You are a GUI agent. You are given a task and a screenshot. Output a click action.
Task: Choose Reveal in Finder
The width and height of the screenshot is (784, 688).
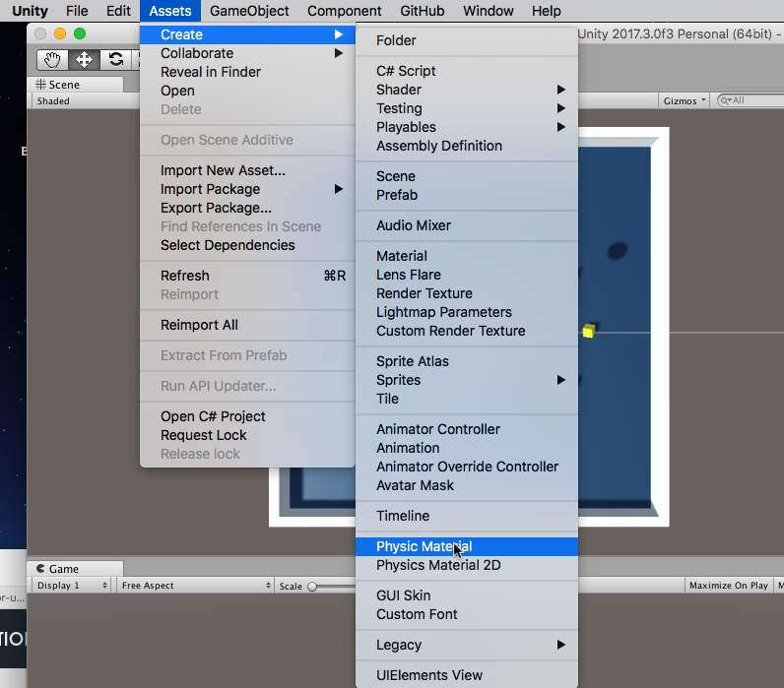(247, 72)
